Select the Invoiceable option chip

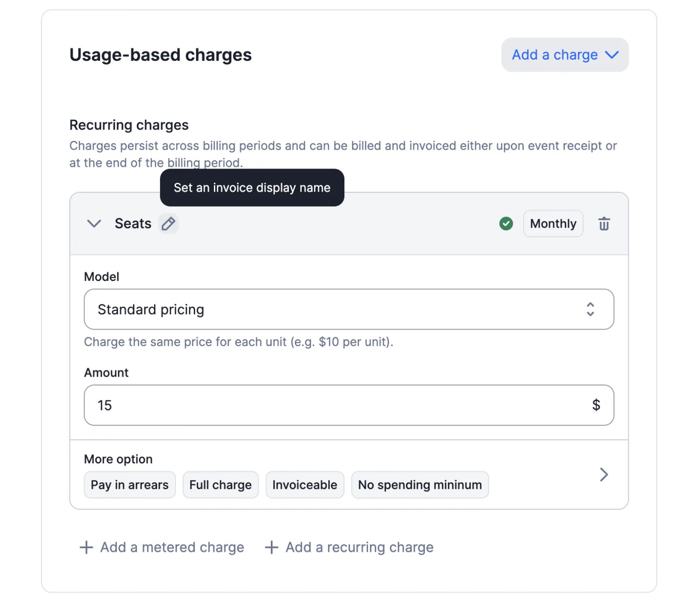305,485
